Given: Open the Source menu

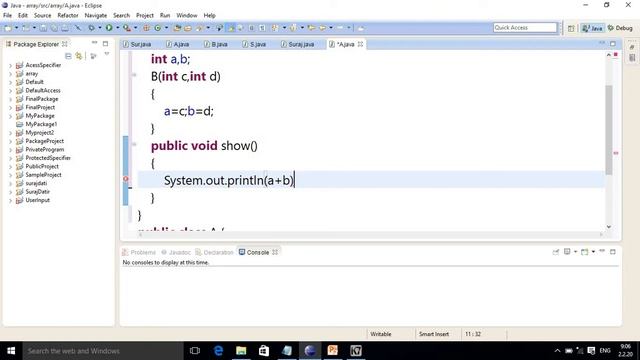Looking at the screenshot, I should (42, 16).
